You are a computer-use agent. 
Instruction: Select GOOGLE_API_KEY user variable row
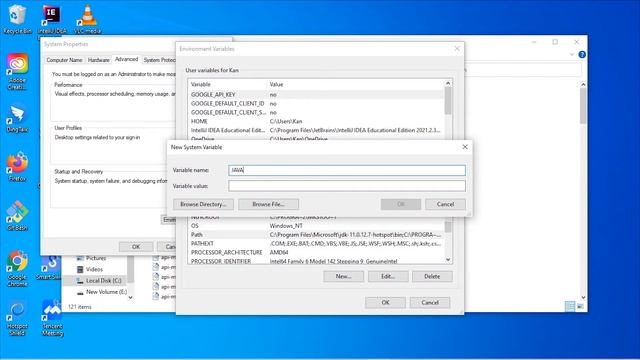point(316,95)
